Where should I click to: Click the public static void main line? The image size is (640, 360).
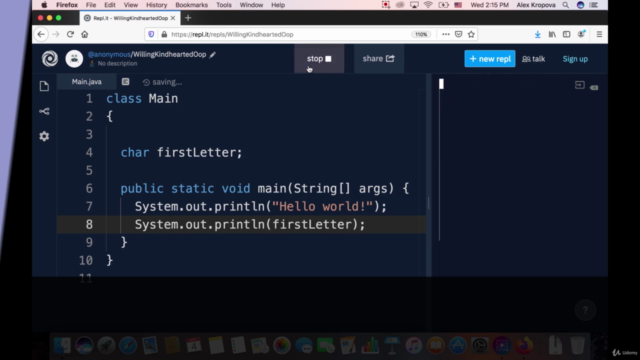pyautogui.click(x=264, y=189)
